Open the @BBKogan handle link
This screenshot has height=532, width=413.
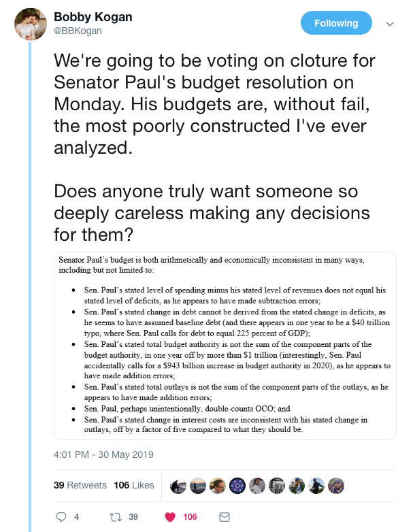point(78,31)
